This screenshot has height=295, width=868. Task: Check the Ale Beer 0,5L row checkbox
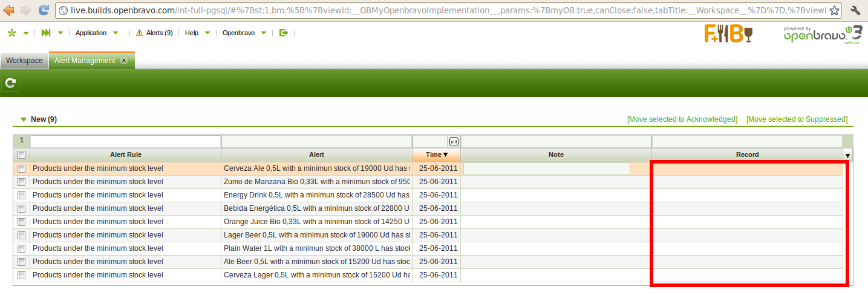pyautogui.click(x=21, y=262)
